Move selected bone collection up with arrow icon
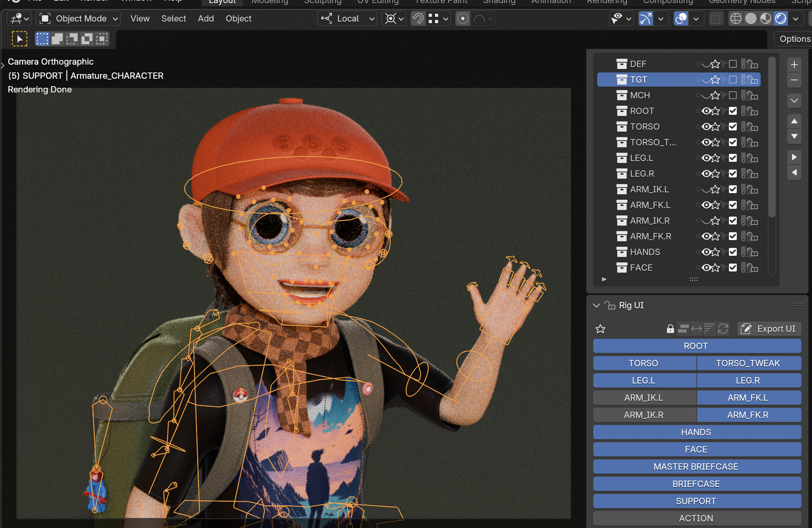 click(x=794, y=121)
